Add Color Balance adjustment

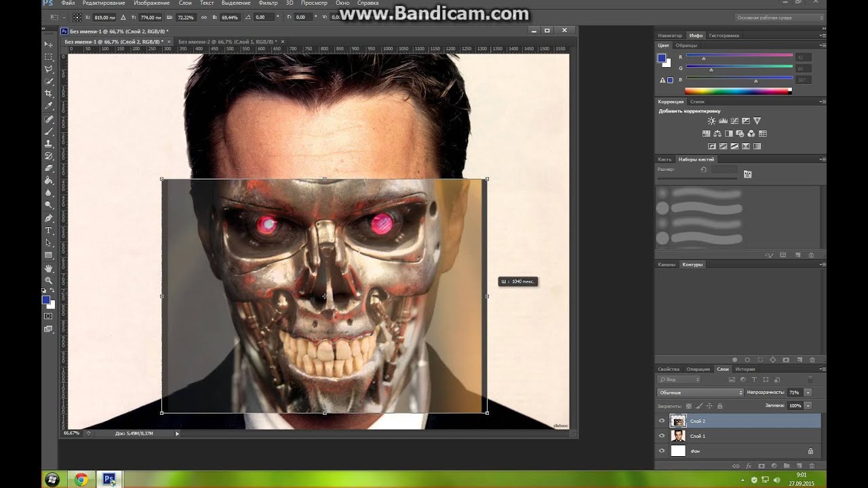(x=717, y=134)
